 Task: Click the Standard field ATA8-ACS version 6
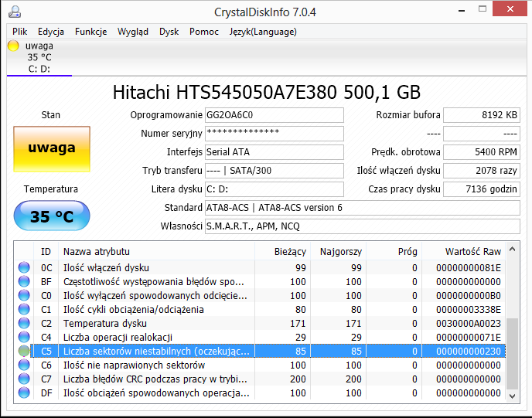(363, 208)
